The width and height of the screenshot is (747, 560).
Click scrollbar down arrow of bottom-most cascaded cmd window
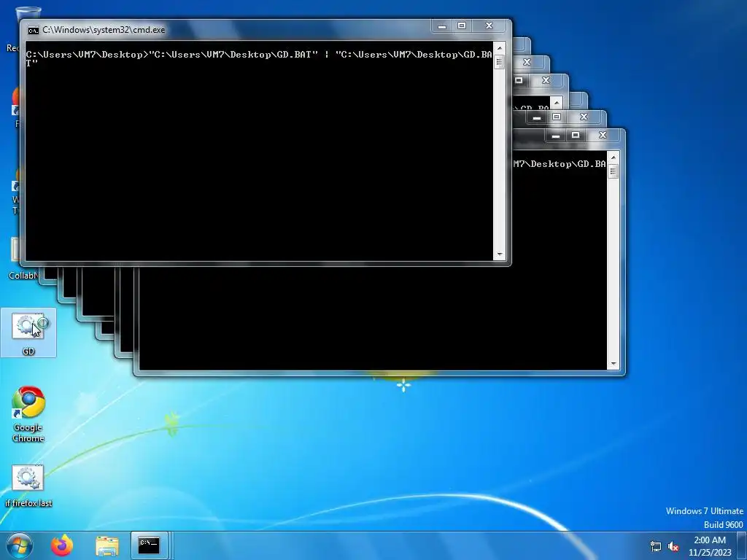613,364
